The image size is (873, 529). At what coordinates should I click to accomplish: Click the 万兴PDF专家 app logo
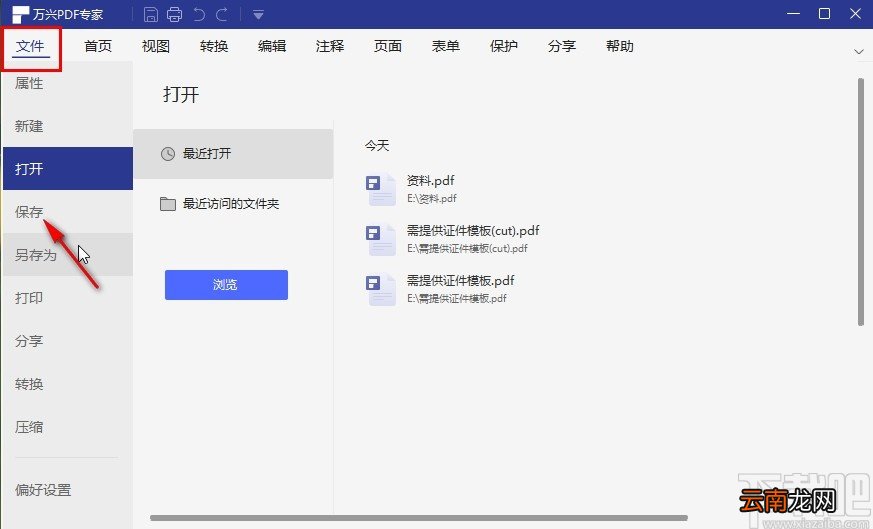click(x=20, y=14)
